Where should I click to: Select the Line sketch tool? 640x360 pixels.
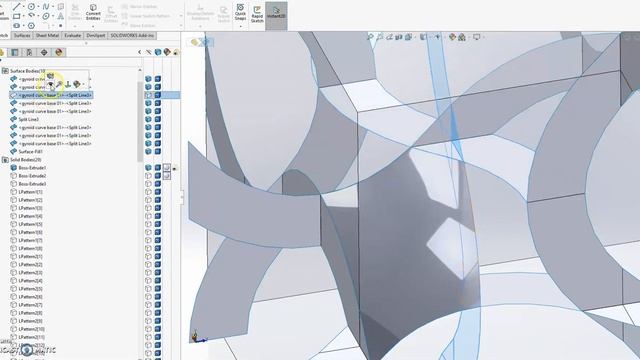click(x=16, y=7)
